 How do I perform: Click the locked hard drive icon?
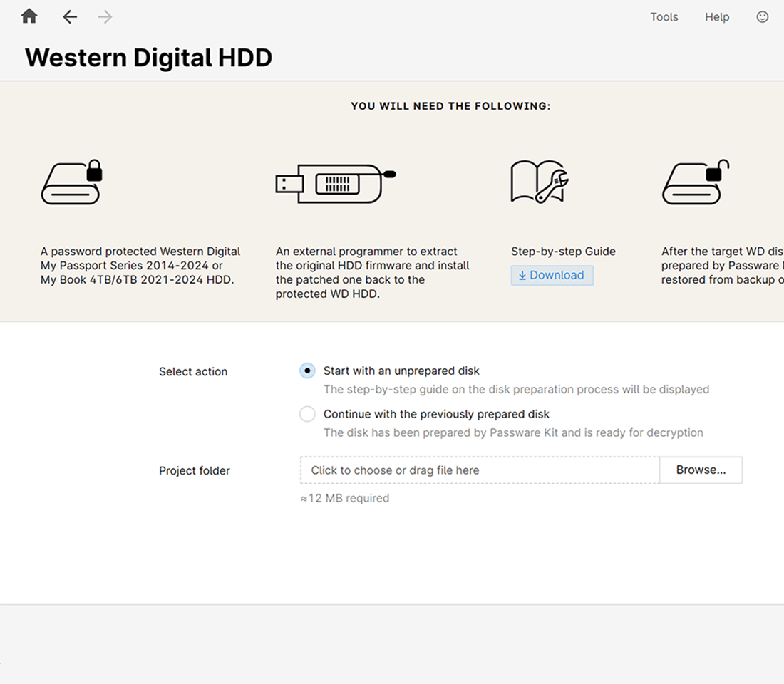pyautogui.click(x=71, y=182)
